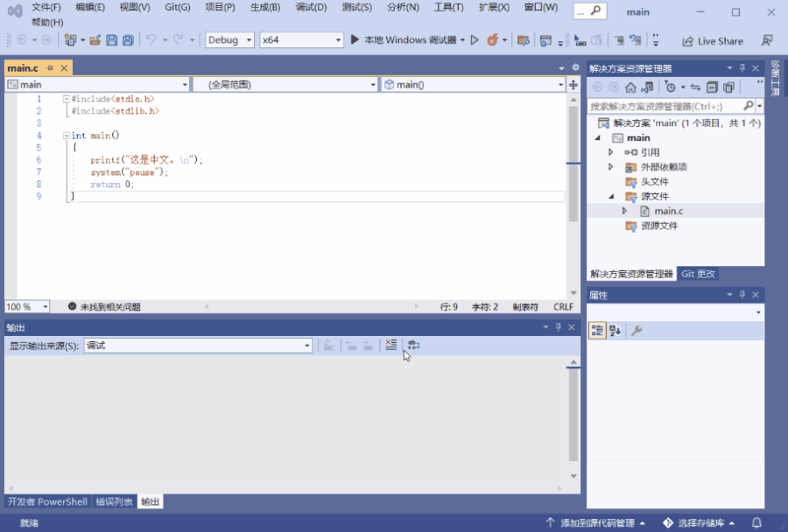The image size is (788, 532).
Task: Click the Solution Explorer search field
Action: tap(665, 106)
